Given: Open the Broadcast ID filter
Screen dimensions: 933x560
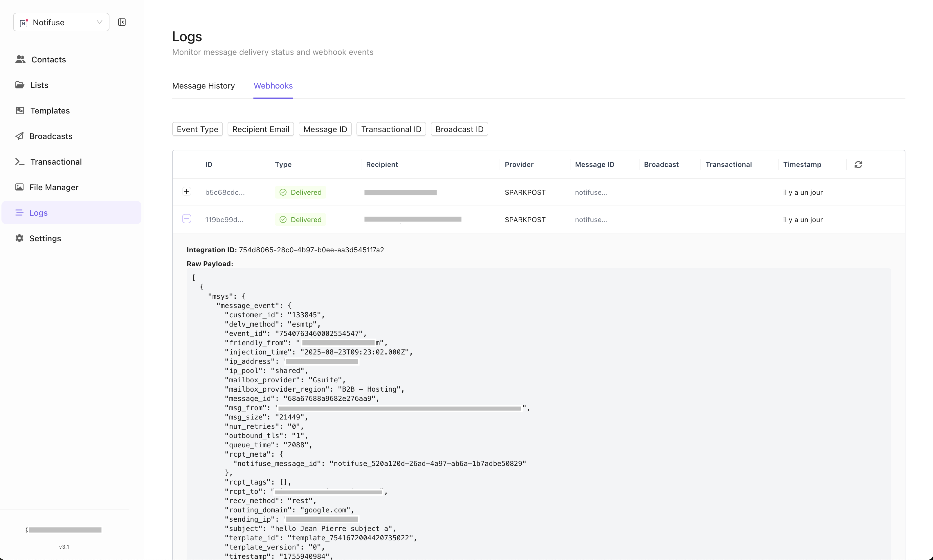Looking at the screenshot, I should click(x=459, y=129).
